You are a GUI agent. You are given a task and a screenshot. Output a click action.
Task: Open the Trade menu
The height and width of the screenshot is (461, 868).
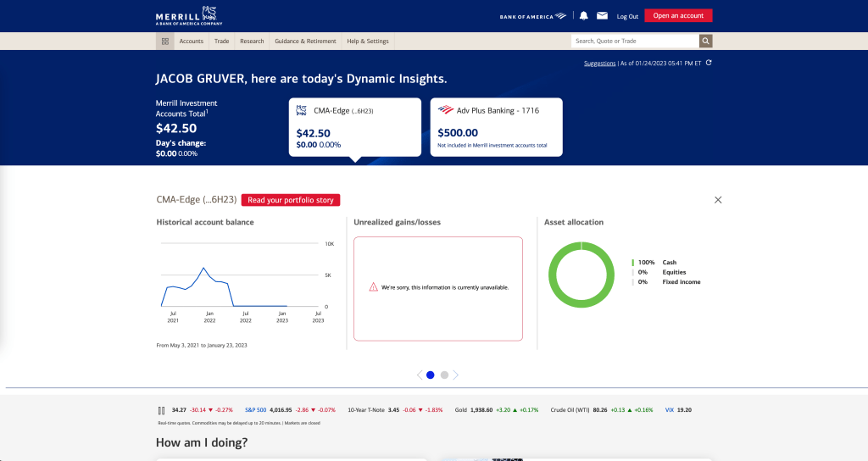[x=221, y=41]
